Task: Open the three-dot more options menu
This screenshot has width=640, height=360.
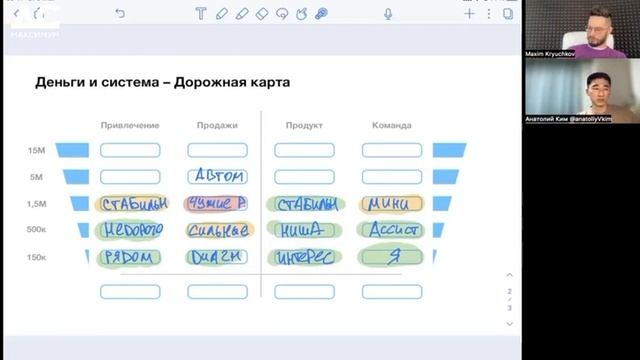Action: coord(489,14)
